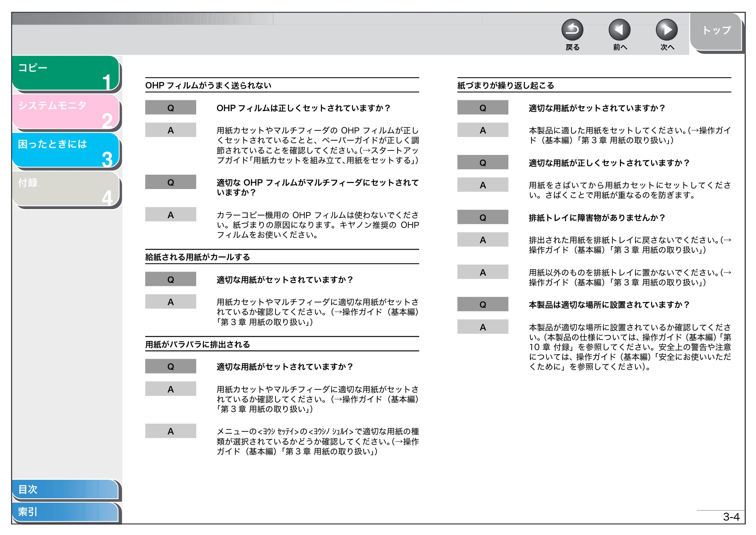Click heading OHP フィルムがうまく送られない
Screen dimensions: 756x535
(x=208, y=85)
